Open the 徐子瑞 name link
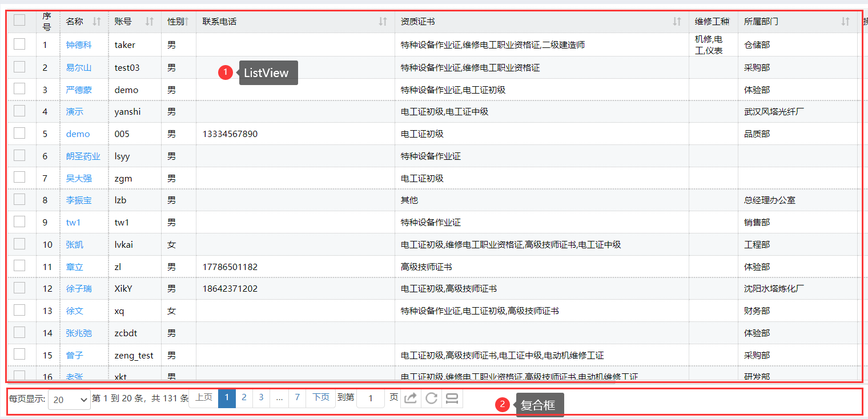 [79, 289]
